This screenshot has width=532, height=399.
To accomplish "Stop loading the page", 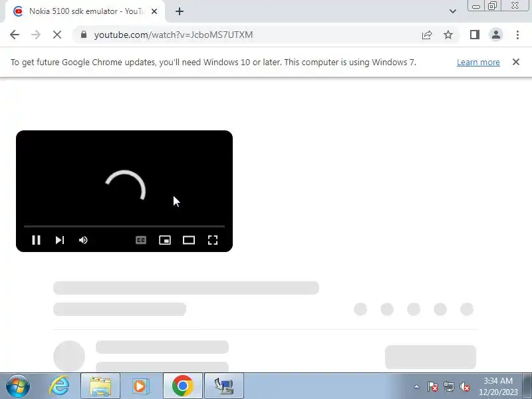I will coord(57,35).
